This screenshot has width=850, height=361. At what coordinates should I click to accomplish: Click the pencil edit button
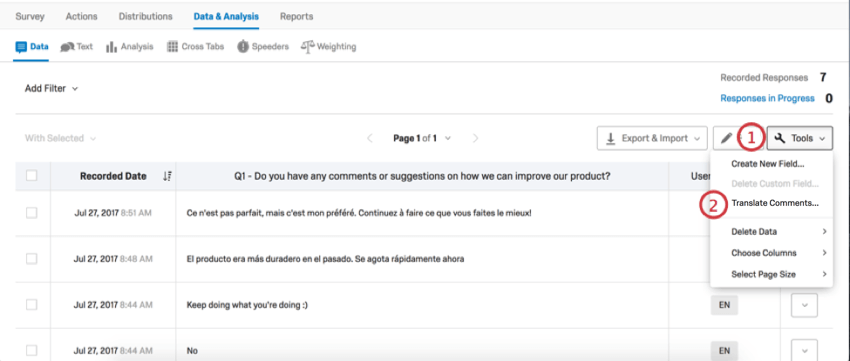726,138
